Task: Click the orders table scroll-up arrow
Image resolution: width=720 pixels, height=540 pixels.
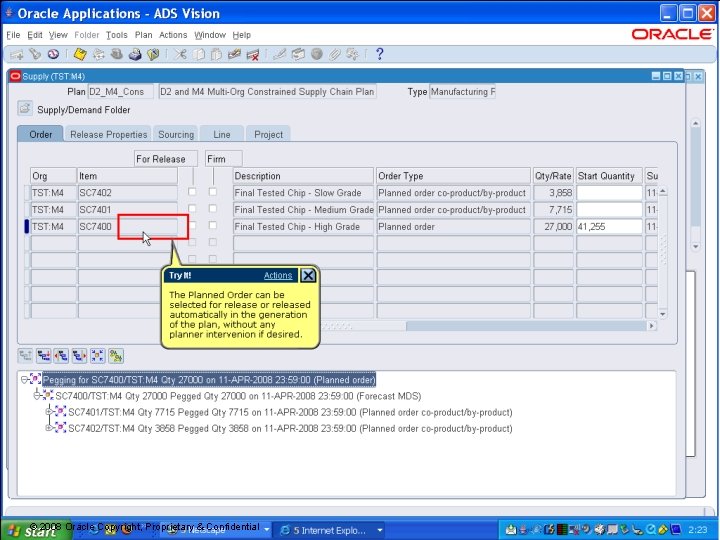Action: pyautogui.click(x=663, y=191)
